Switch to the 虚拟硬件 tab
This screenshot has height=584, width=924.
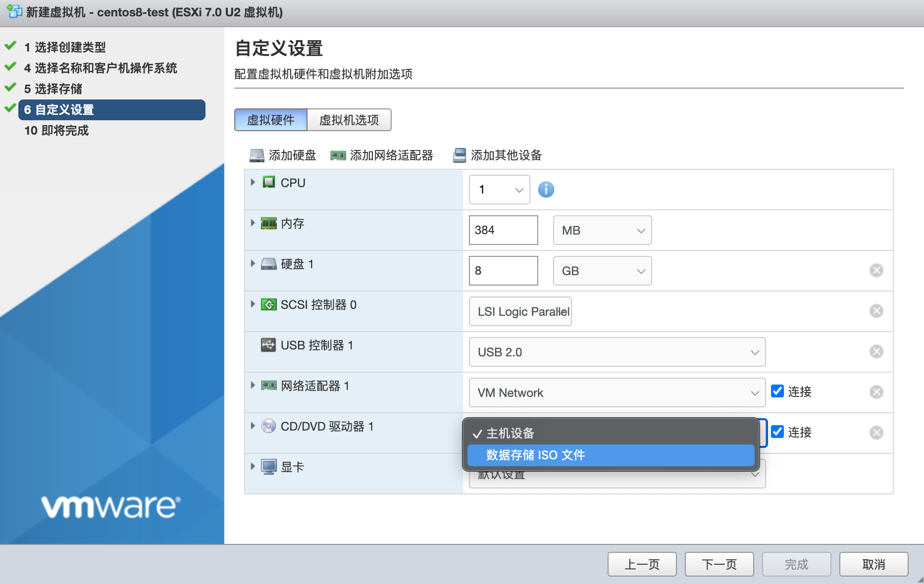pos(271,120)
